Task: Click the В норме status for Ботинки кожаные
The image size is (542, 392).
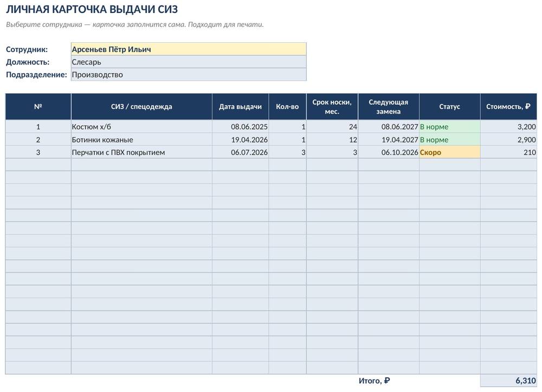Action: (450, 139)
